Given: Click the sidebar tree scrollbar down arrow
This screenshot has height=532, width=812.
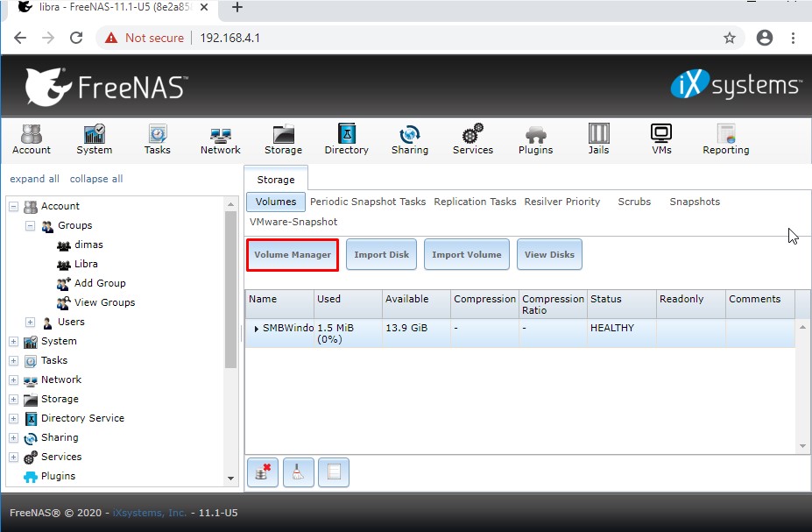Looking at the screenshot, I should [231, 479].
